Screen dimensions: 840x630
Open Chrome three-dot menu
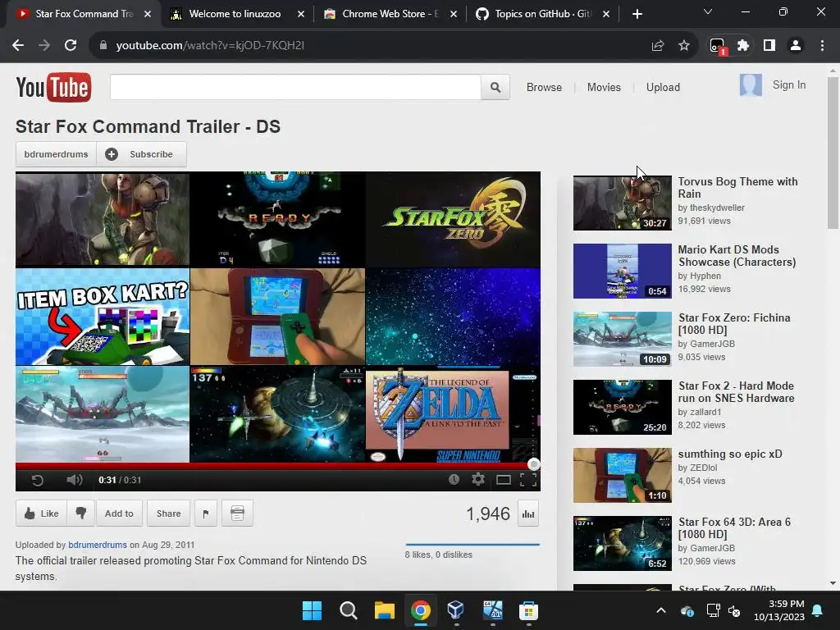(x=822, y=46)
